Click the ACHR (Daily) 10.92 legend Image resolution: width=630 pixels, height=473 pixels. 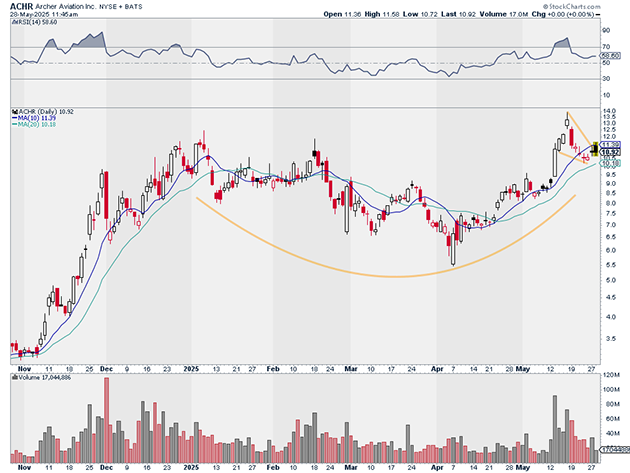point(46,112)
